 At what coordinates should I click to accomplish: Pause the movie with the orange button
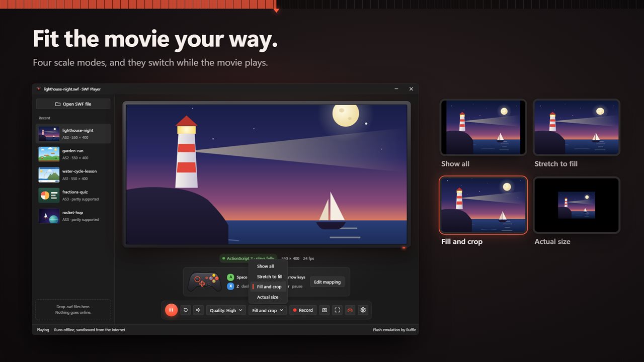pos(171,310)
